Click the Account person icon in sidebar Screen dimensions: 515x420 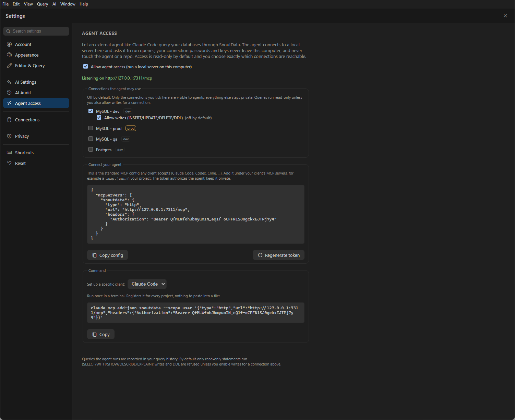pos(9,44)
